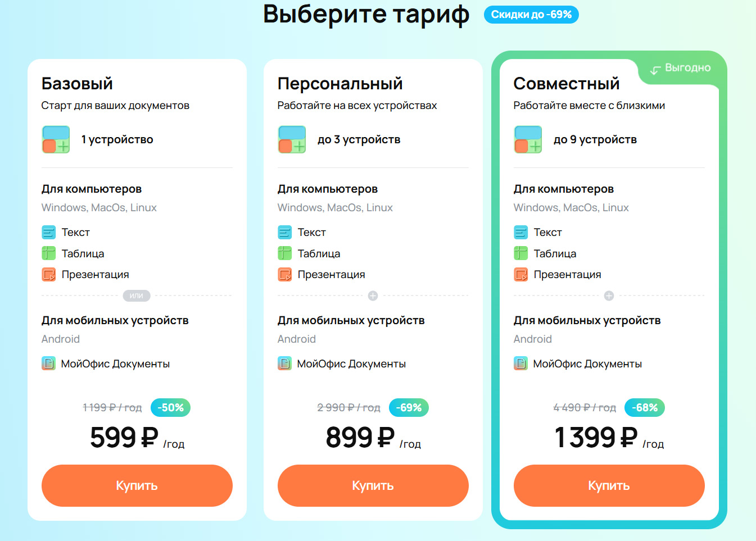Click Таблица icon in Базовый plan
756x541 pixels.
pyautogui.click(x=49, y=253)
